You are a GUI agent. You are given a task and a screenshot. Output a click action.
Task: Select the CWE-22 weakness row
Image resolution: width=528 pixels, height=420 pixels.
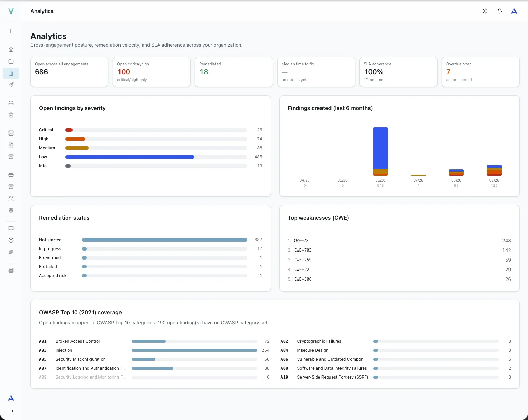pyautogui.click(x=400, y=270)
